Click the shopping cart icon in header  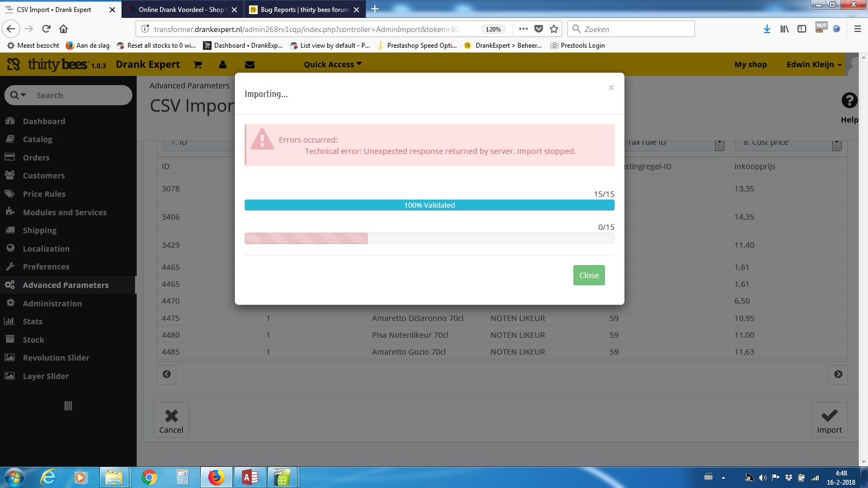click(197, 65)
